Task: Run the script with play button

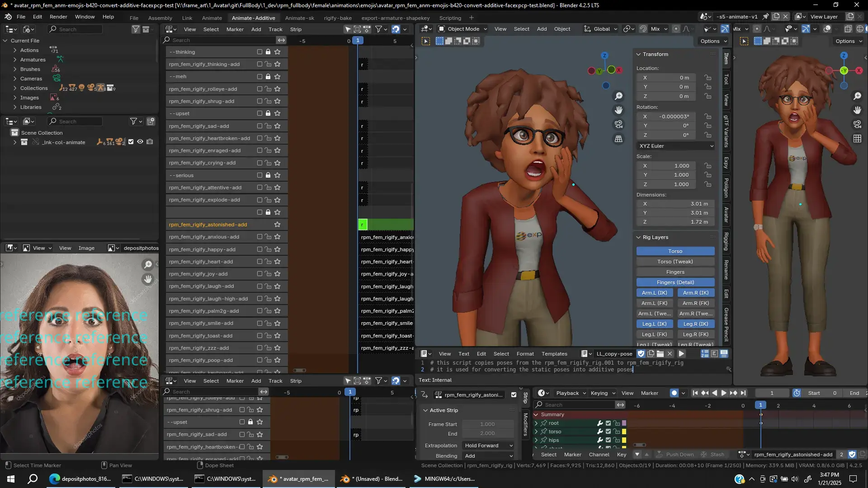Action: pos(681,354)
